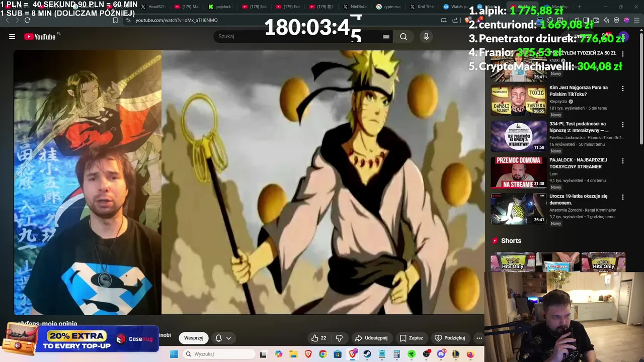Open the CaseHug 20% extra banner
The image size is (644, 362).
click(79, 339)
